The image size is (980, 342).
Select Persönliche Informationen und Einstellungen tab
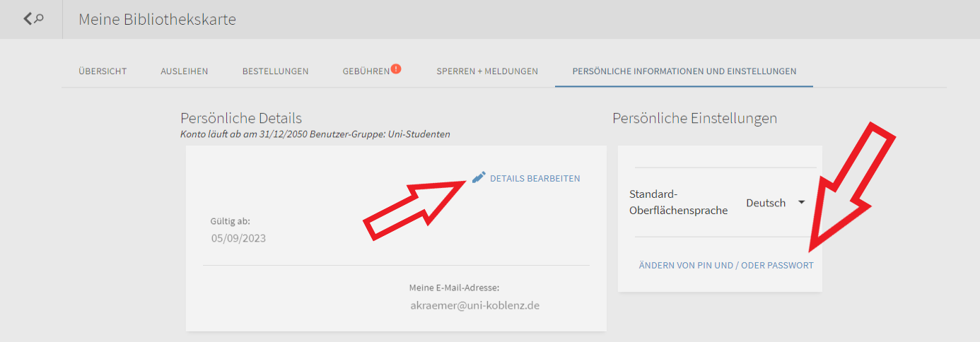684,71
